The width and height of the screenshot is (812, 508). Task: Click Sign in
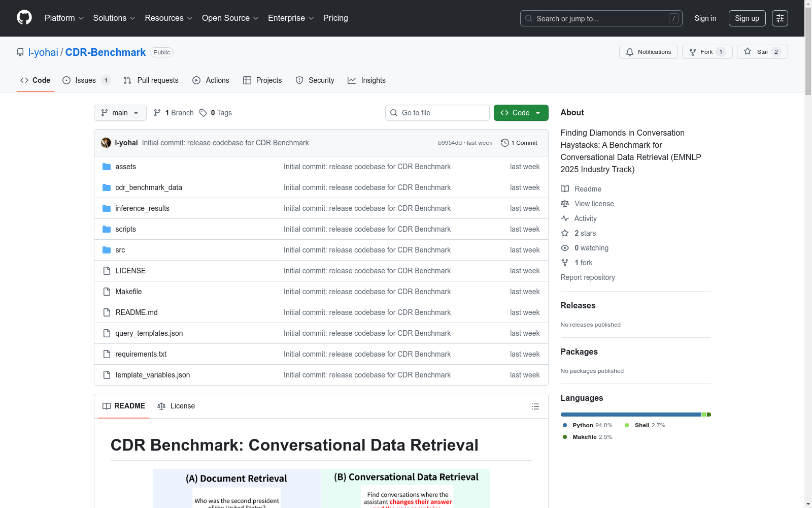point(705,18)
